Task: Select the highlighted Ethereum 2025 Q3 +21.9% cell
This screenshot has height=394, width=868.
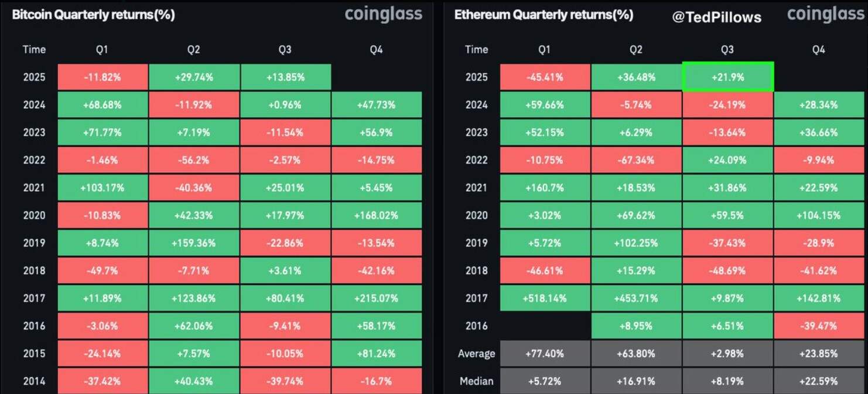Action: (x=727, y=77)
